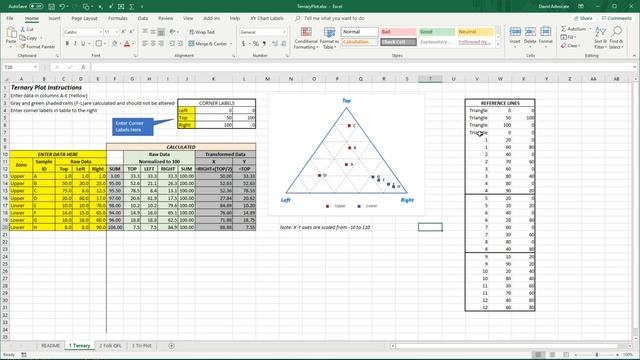Open Sort & Filter options

click(600, 38)
